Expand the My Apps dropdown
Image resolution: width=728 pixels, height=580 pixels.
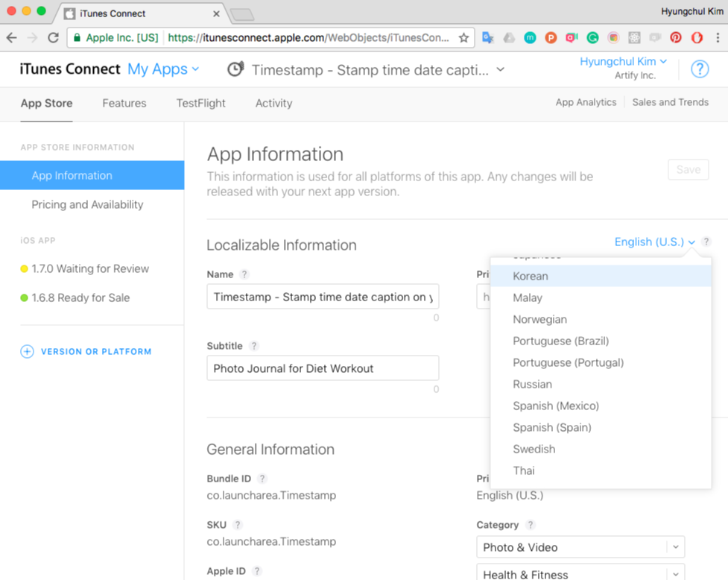pos(163,69)
